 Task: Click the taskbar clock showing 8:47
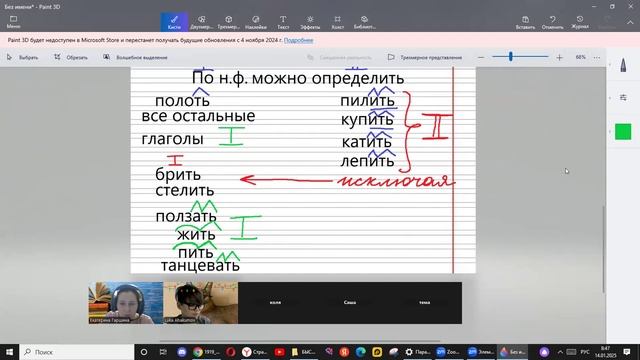(605, 352)
